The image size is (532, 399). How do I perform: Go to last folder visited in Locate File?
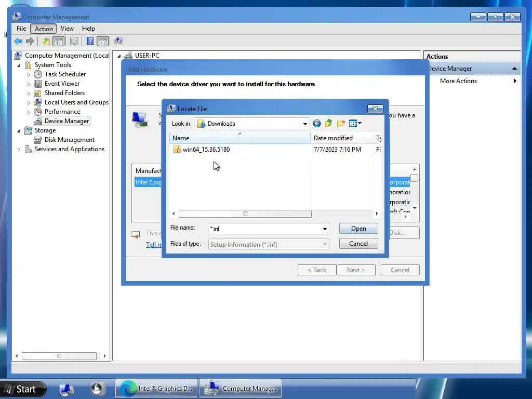pyautogui.click(x=317, y=124)
